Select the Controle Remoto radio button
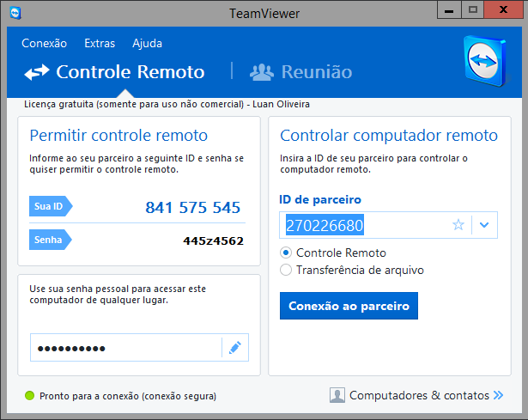 (286, 253)
